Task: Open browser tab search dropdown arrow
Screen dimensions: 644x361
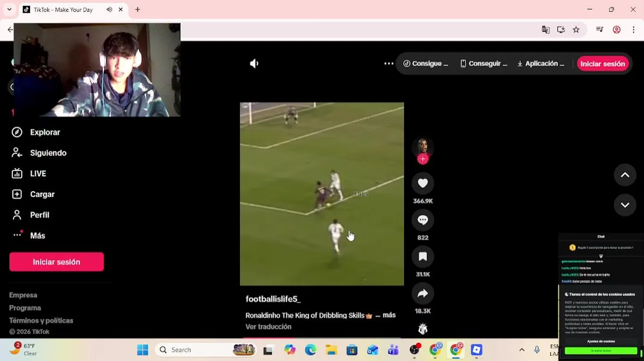Action: [9, 10]
